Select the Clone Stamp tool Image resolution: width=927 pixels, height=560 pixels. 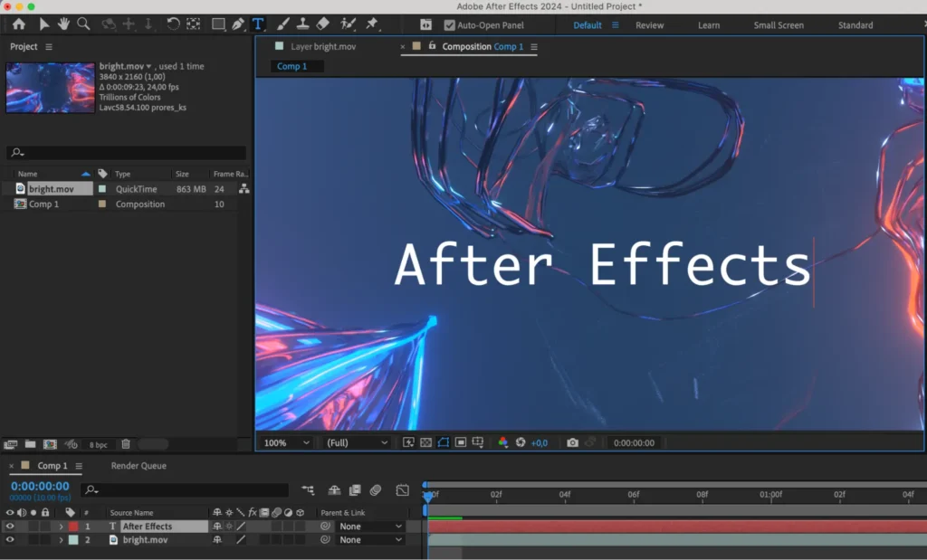(x=302, y=24)
